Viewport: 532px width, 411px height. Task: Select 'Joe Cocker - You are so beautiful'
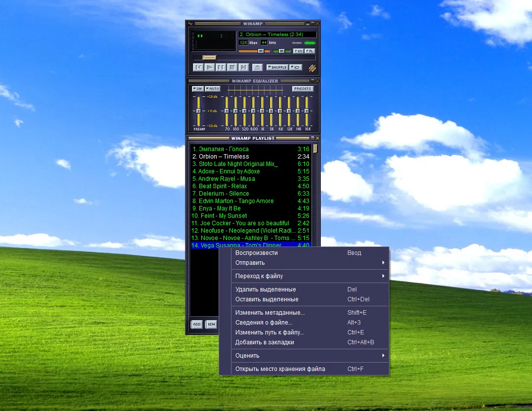pos(251,223)
